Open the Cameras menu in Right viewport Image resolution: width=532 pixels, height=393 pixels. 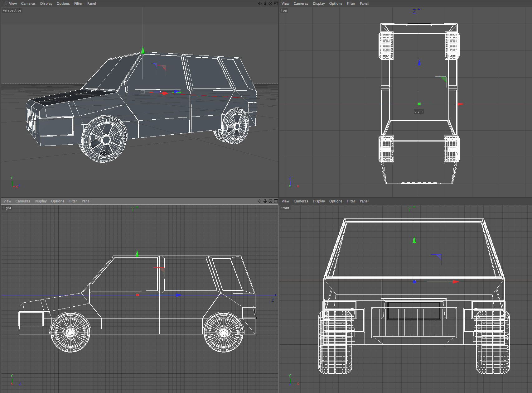(23, 201)
